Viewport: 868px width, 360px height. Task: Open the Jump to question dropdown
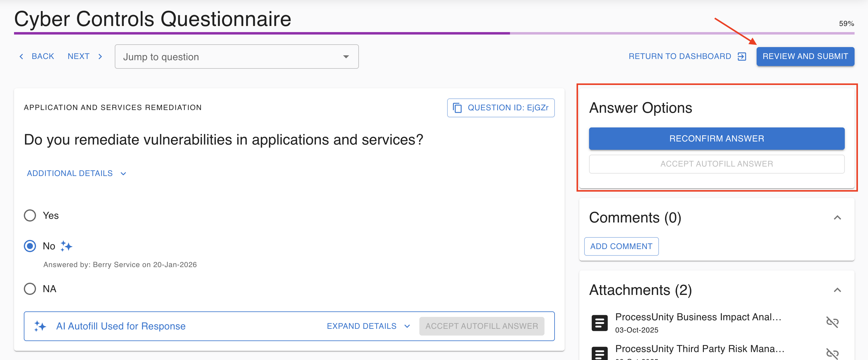point(237,57)
